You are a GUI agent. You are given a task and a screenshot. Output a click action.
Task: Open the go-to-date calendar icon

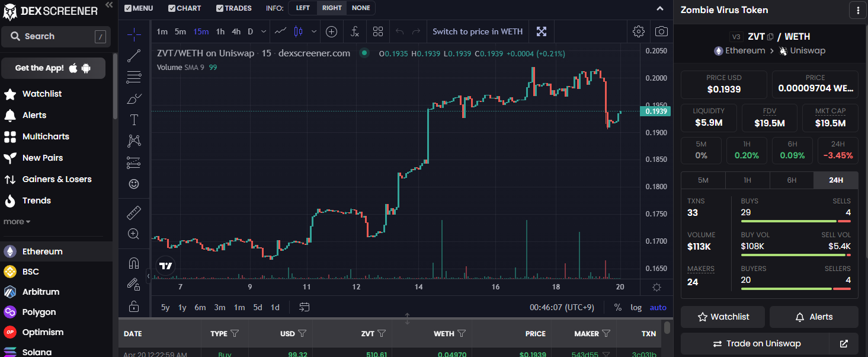pyautogui.click(x=305, y=307)
